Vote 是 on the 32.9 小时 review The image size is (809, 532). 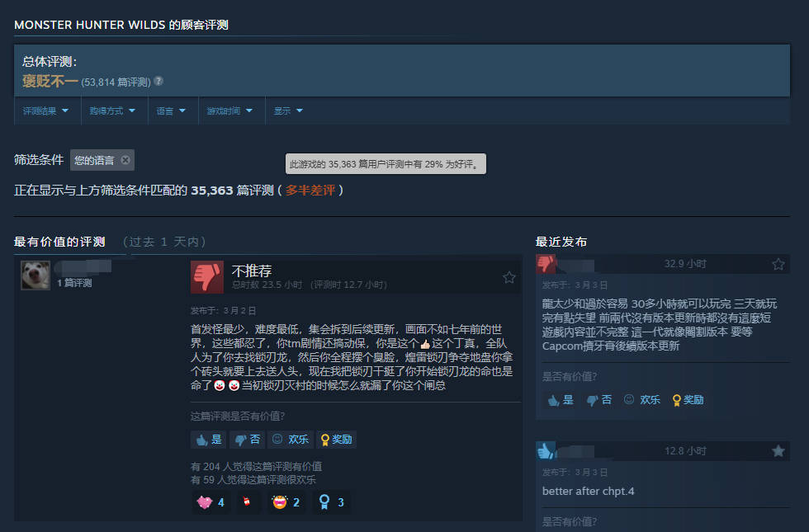(561, 399)
